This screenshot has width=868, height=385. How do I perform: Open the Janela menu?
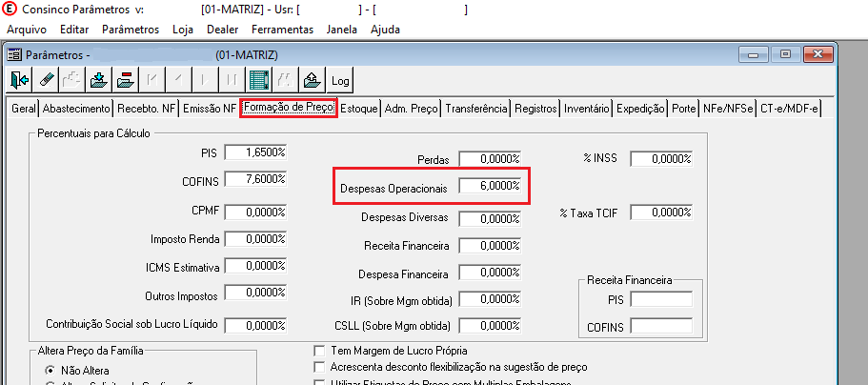point(342,30)
